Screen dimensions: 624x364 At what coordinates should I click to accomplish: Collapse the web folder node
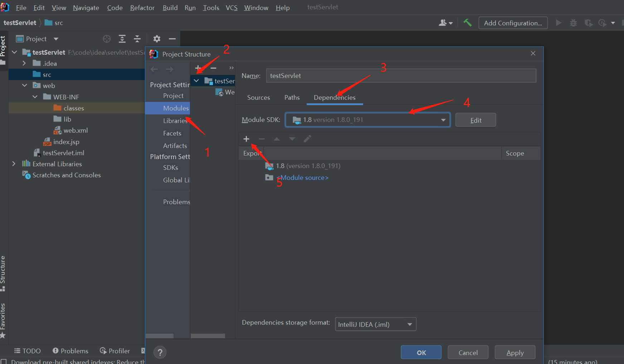coord(24,85)
